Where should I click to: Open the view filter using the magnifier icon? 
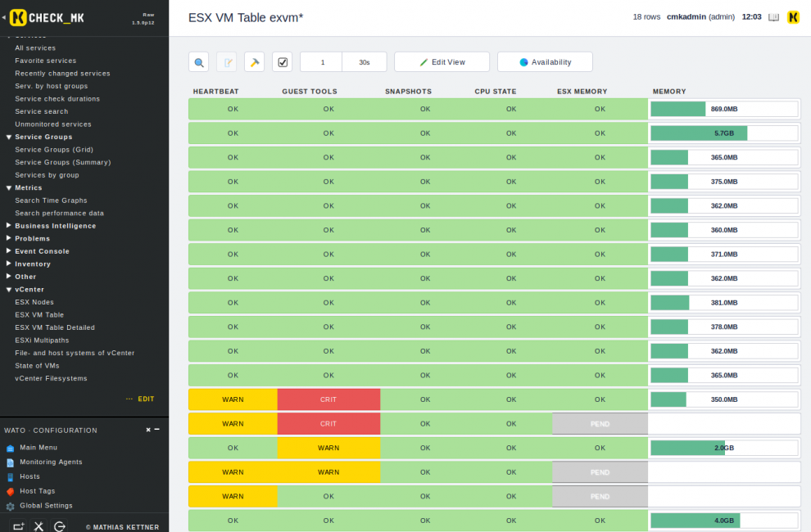coord(197,62)
